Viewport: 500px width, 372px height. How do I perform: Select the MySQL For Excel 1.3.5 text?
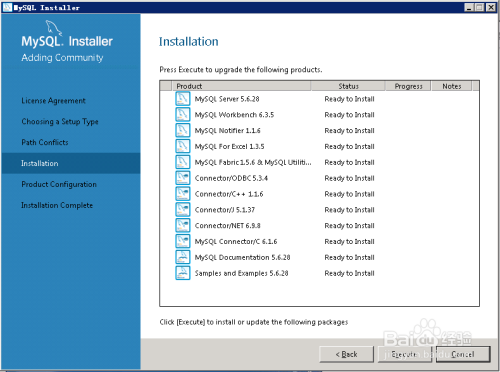tap(229, 146)
